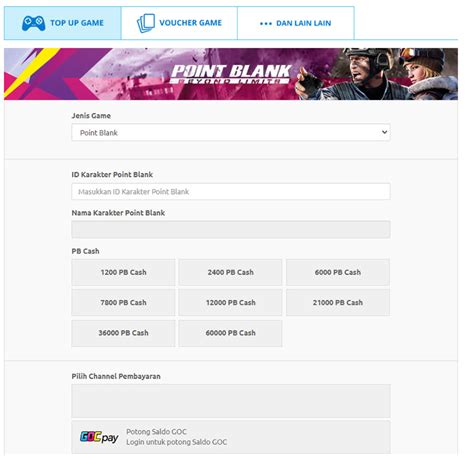Click the 'Jenis Game' label
474x456 pixels.
91,116
